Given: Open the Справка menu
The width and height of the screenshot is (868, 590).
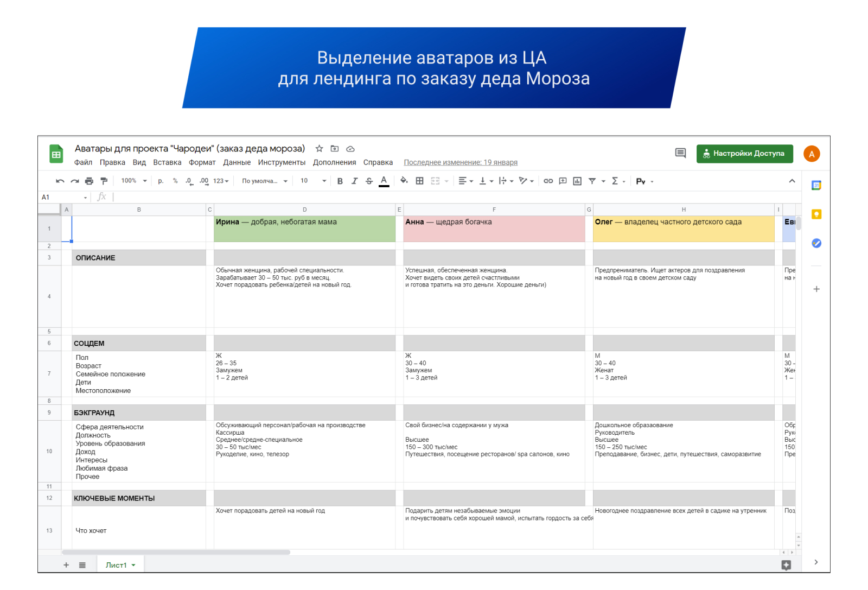Looking at the screenshot, I should coord(378,162).
